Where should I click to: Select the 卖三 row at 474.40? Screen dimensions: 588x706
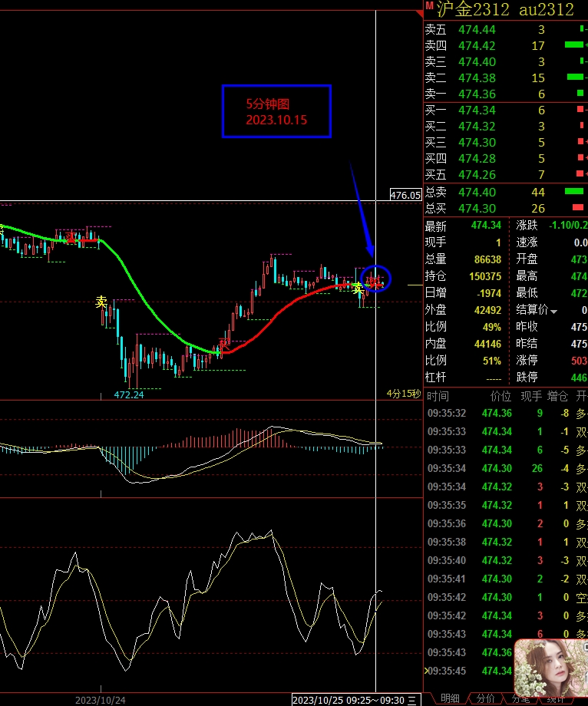click(506, 61)
